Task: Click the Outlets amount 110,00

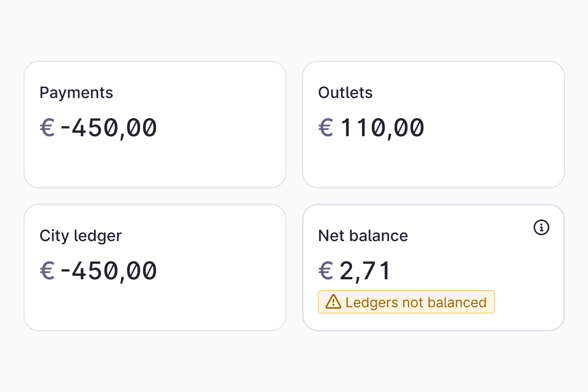Action: pyautogui.click(x=382, y=127)
